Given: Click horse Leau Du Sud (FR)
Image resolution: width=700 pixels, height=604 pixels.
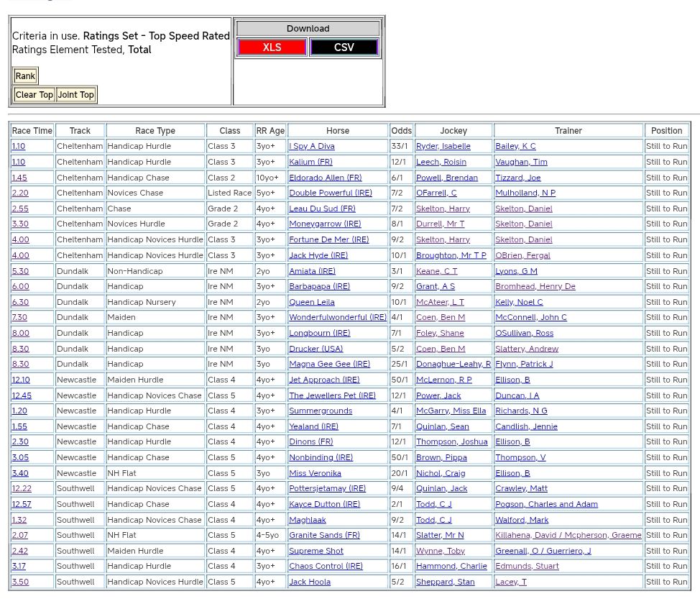Looking at the screenshot, I should pos(322,209).
